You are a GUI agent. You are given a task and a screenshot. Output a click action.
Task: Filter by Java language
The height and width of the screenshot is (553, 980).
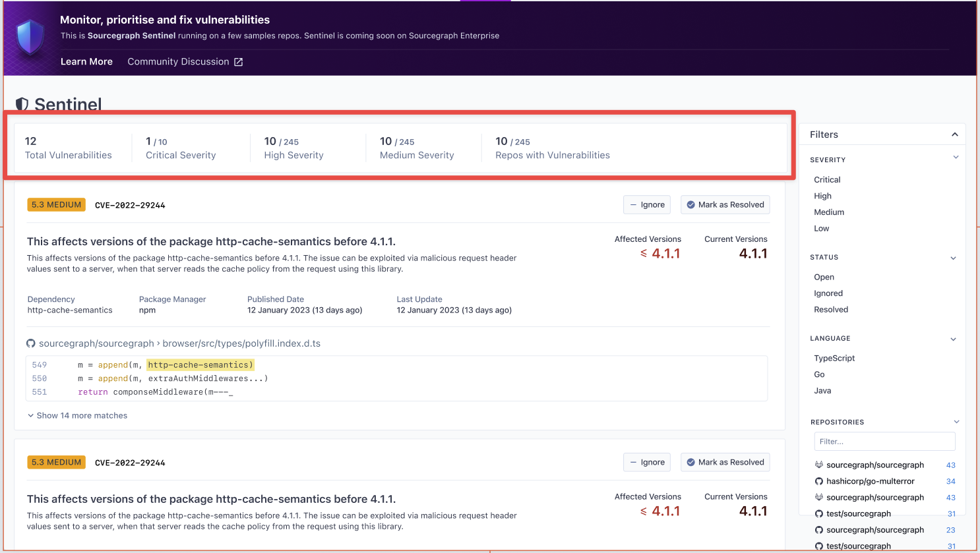pos(822,391)
